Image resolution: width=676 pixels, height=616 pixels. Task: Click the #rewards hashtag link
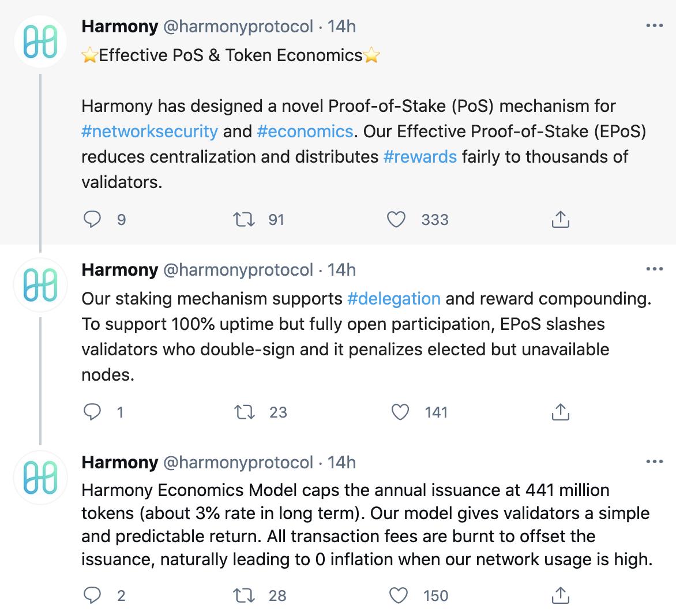(420, 156)
